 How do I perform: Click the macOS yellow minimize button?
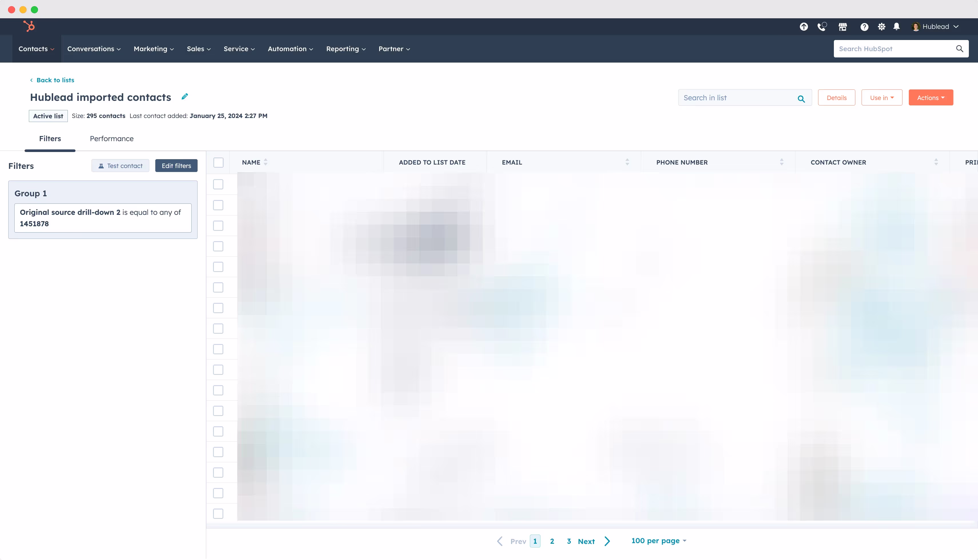(23, 10)
